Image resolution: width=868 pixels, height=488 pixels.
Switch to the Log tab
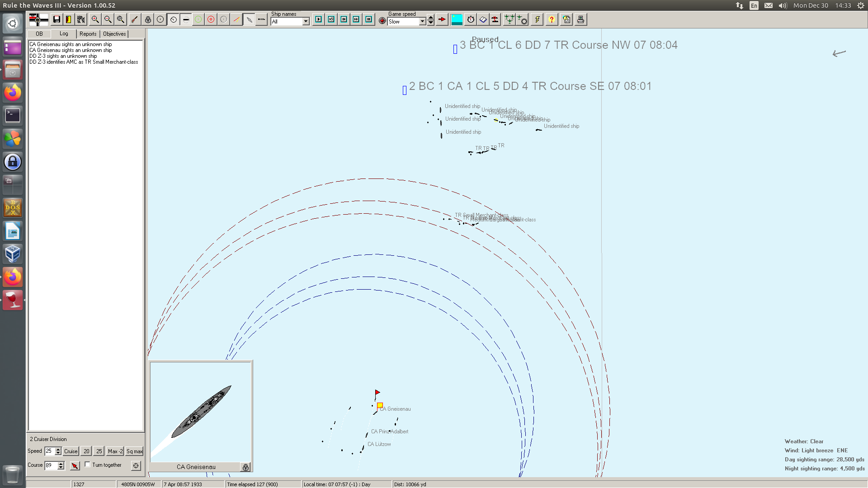(64, 33)
